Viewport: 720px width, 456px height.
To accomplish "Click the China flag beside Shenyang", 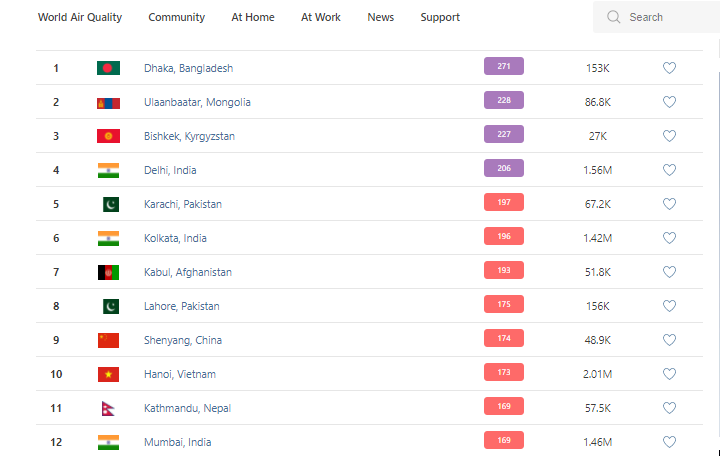I will tap(108, 340).
